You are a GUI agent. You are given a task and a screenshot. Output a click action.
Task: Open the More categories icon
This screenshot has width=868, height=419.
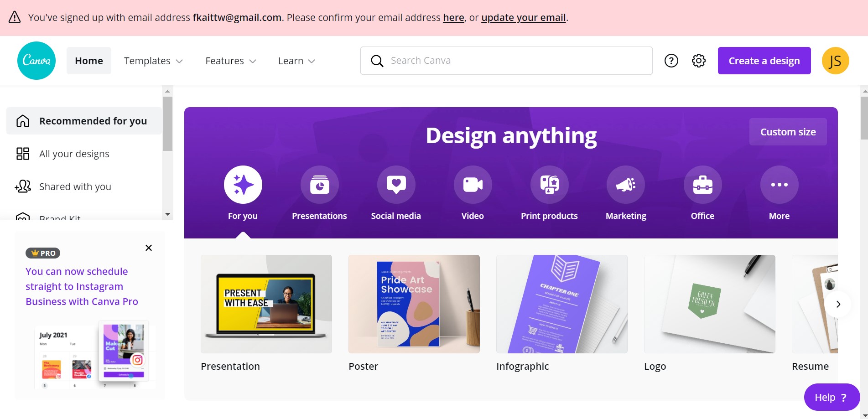[x=779, y=185]
